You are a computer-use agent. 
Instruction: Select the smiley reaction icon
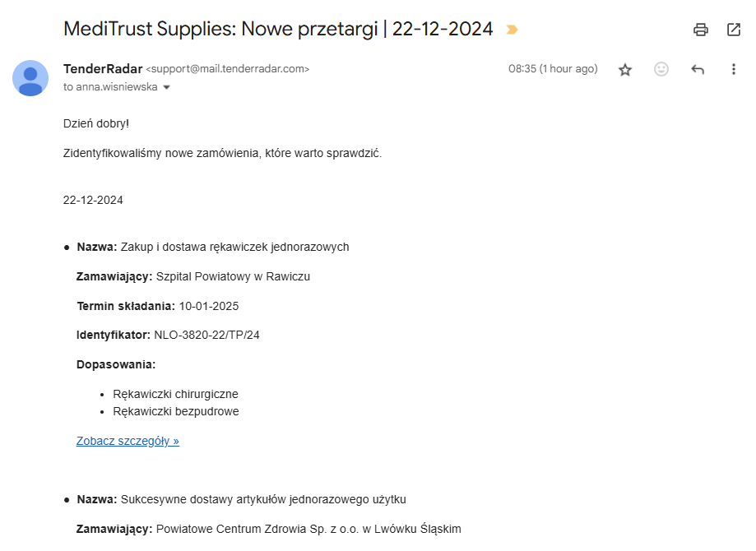click(661, 69)
